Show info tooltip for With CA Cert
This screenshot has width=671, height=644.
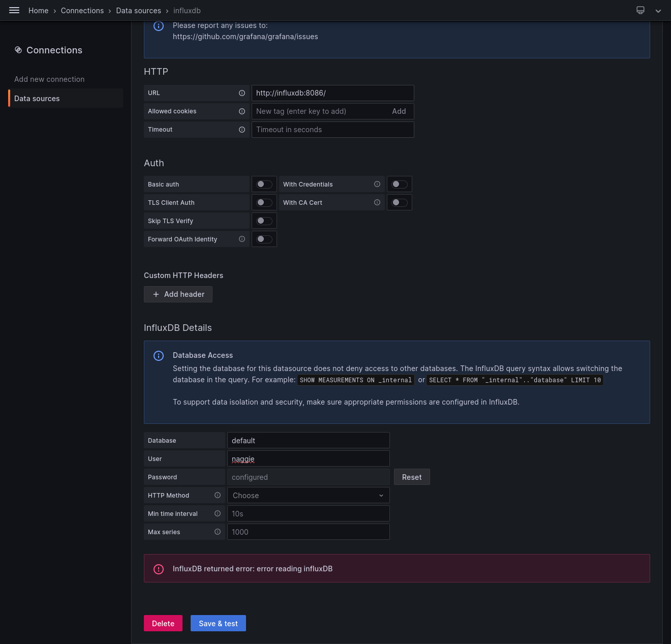tap(377, 203)
